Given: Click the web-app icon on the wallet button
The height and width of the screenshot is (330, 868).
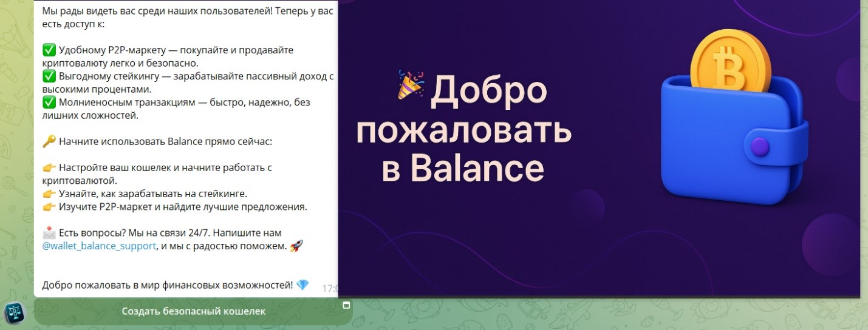Looking at the screenshot, I should (346, 305).
